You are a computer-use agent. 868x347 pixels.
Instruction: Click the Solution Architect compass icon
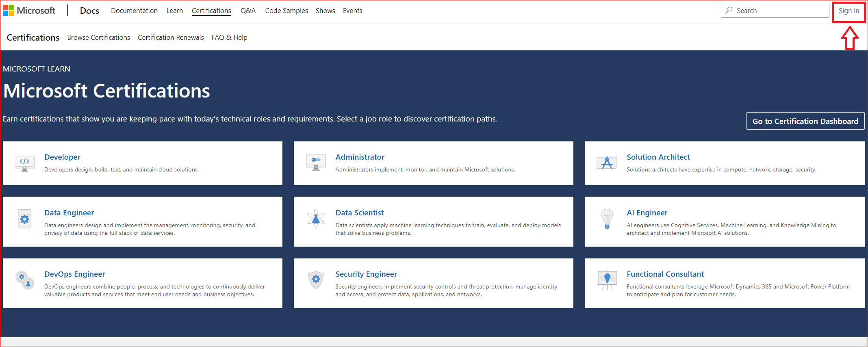point(607,163)
